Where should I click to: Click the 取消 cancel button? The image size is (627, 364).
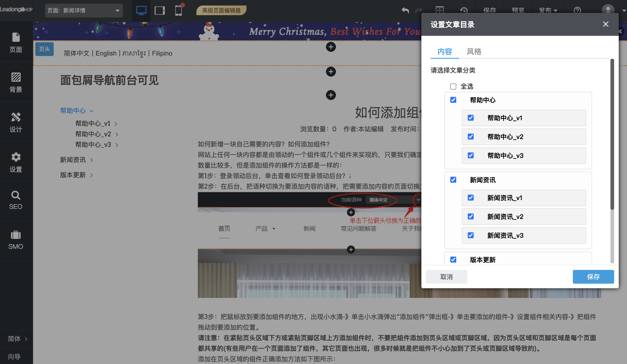446,277
